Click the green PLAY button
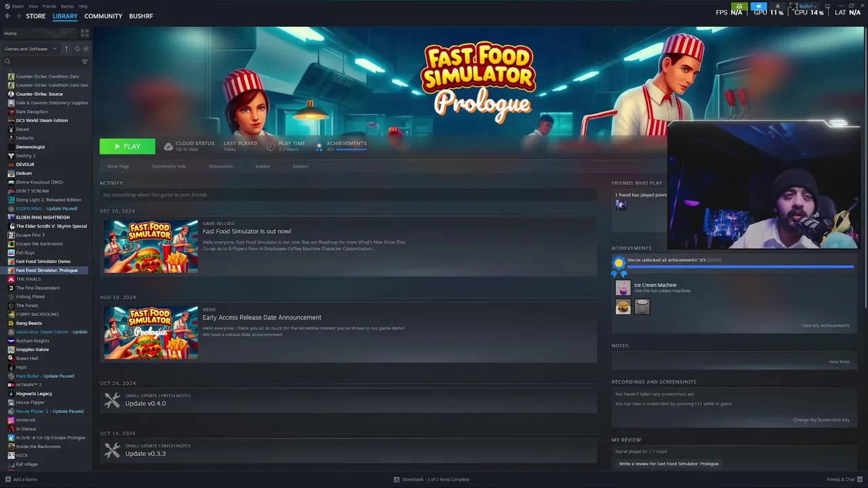 [x=127, y=146]
